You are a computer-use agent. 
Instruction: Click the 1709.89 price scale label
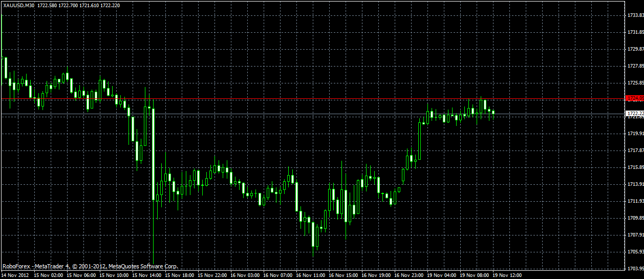635,218
